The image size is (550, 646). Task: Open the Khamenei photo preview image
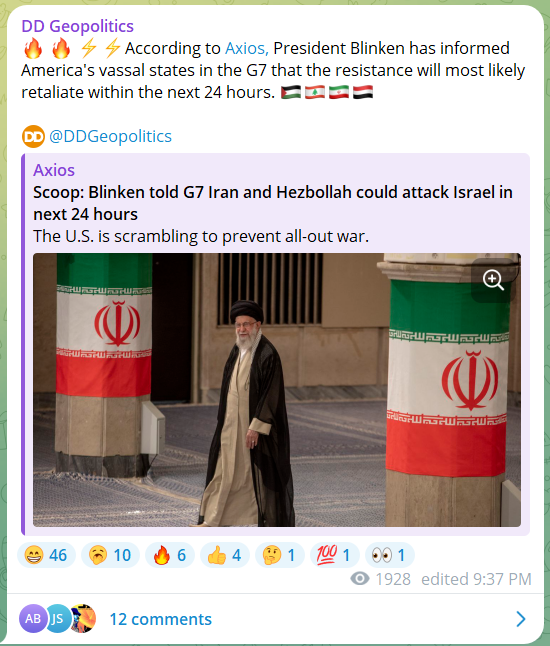[x=277, y=390]
